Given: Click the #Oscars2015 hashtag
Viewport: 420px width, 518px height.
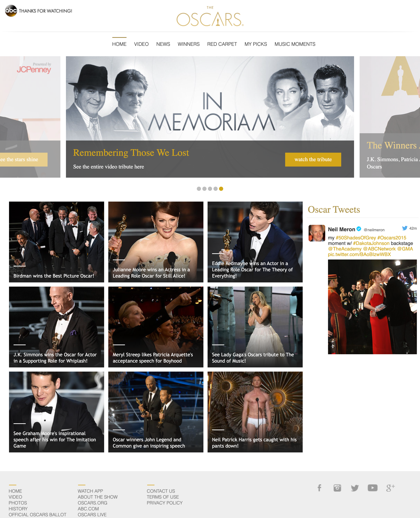Looking at the screenshot, I should [x=392, y=238].
